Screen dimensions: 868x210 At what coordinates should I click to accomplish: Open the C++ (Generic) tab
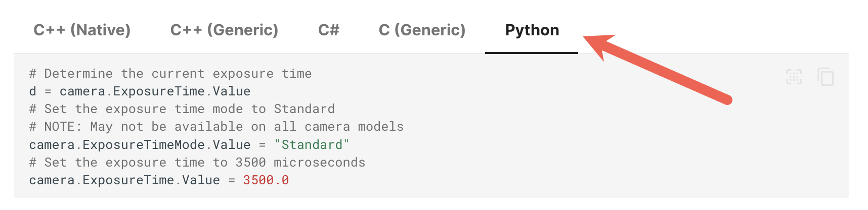tap(224, 30)
